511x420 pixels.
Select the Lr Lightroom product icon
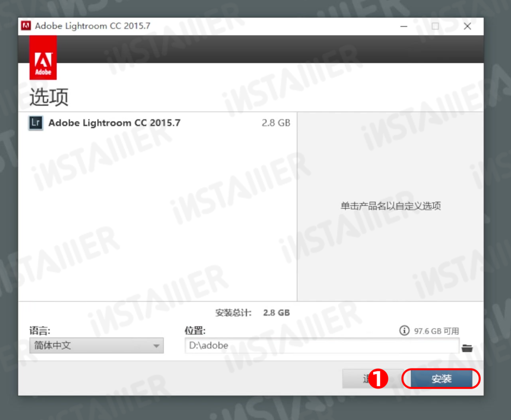click(35, 123)
